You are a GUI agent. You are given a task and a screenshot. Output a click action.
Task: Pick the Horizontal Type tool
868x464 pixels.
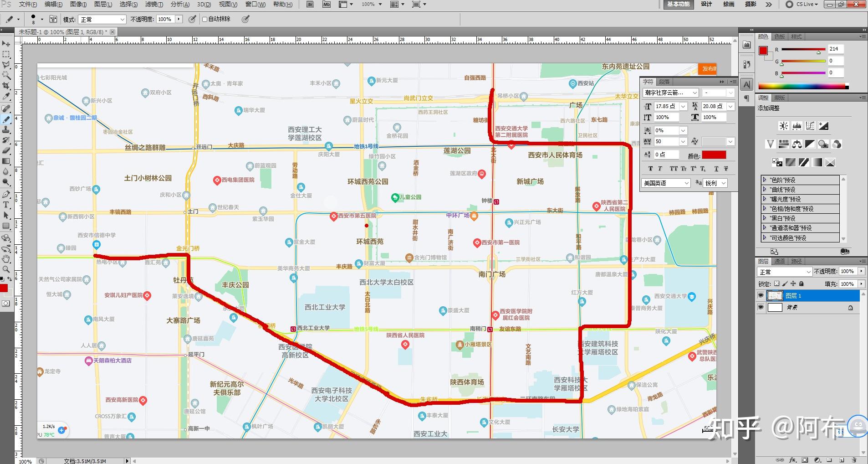[6, 205]
